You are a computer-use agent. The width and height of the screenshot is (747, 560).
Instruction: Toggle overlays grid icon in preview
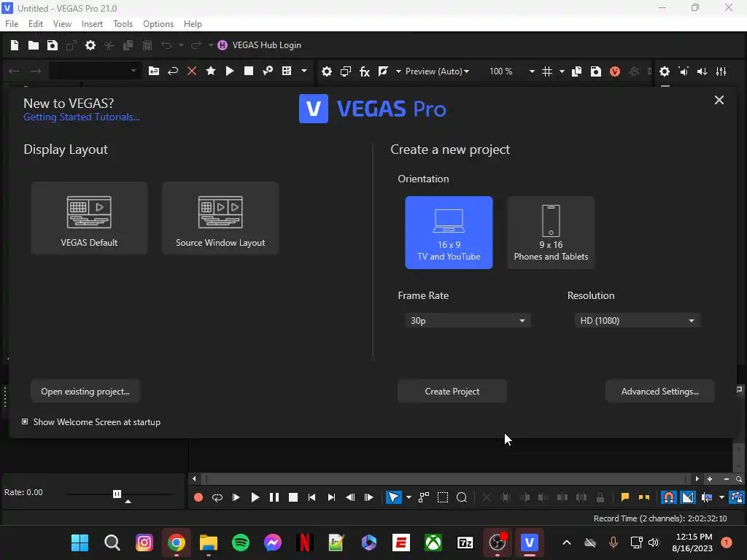pos(547,71)
